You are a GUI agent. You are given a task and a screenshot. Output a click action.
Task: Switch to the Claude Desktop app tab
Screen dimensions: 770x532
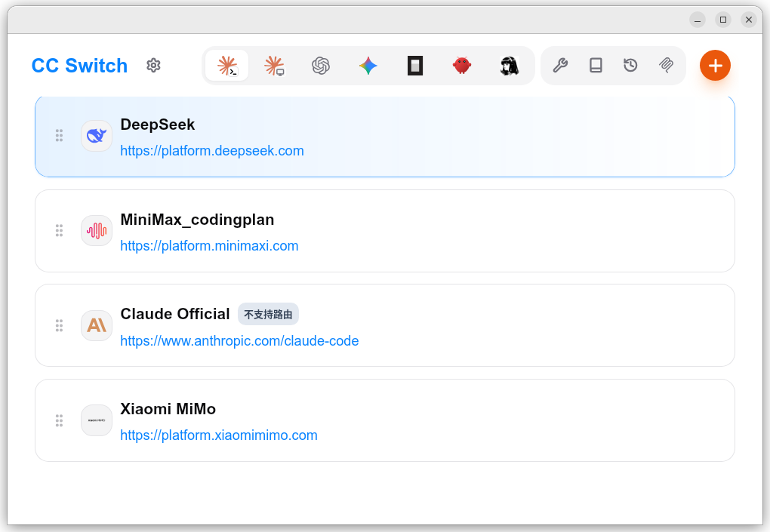click(274, 65)
